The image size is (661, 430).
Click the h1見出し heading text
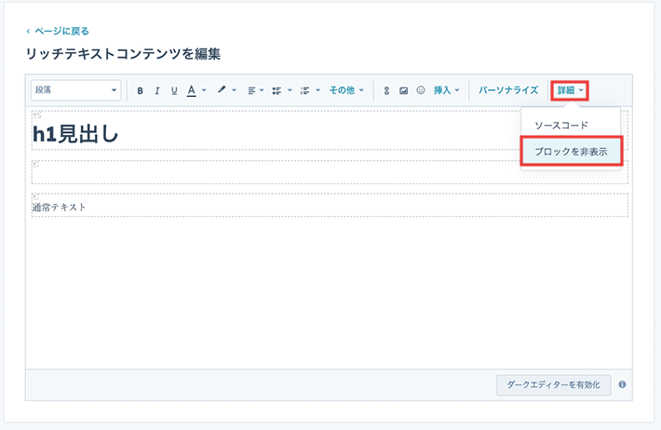(75, 134)
